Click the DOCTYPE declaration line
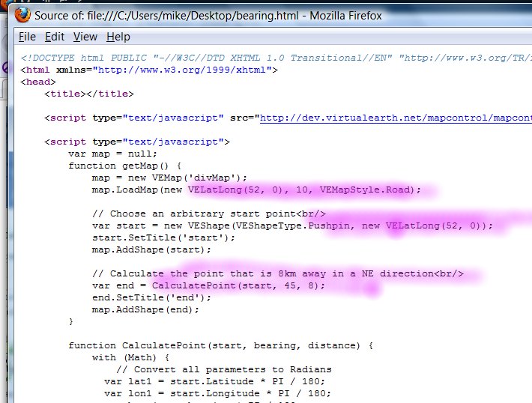Viewport: 532px width, 403px height. pyautogui.click(x=276, y=58)
